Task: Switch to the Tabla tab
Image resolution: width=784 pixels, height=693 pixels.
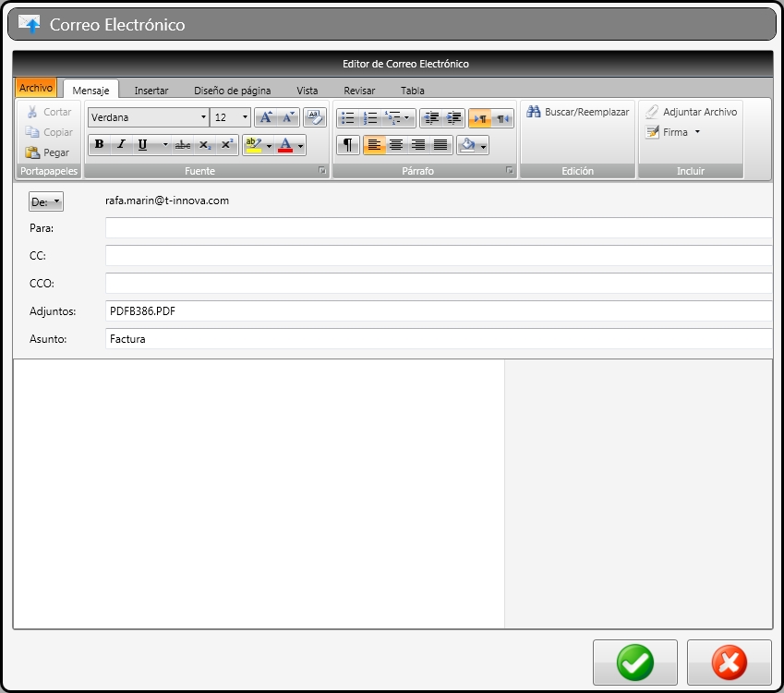Action: pyautogui.click(x=413, y=90)
